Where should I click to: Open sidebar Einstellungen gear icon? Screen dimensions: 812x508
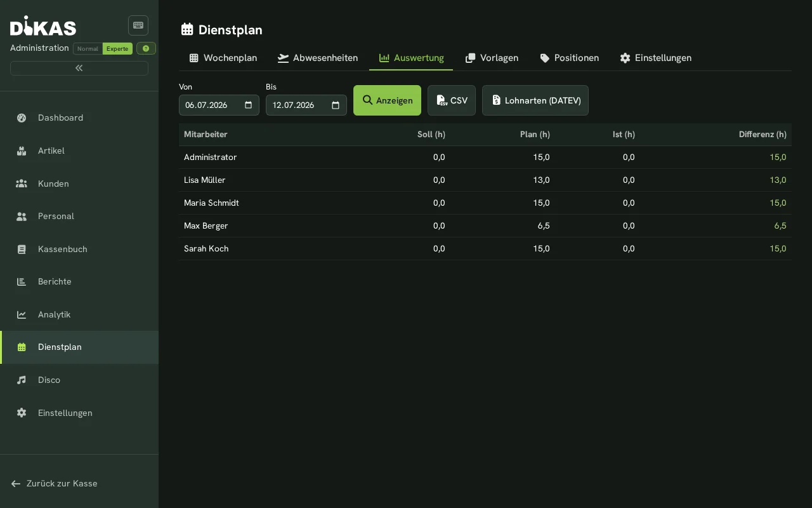[22, 413]
